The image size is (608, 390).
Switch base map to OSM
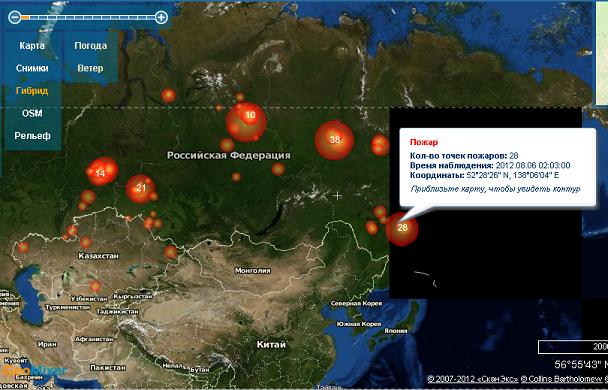(32, 113)
